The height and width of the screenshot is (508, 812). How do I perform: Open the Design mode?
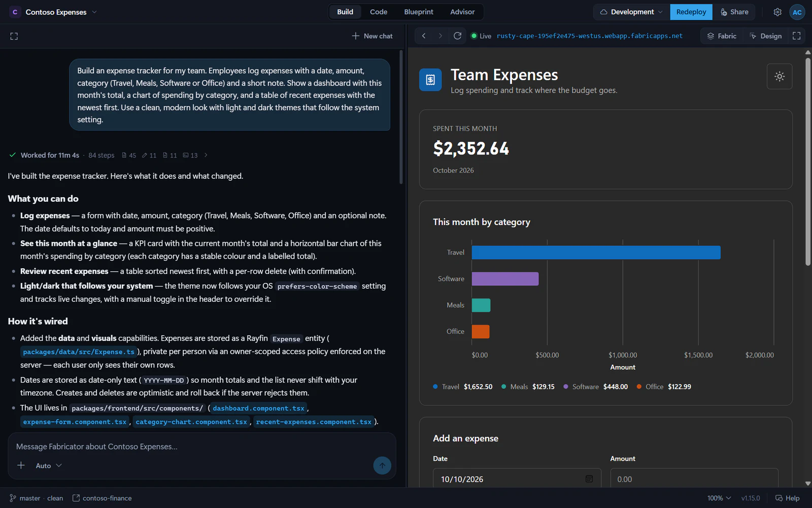coord(766,36)
